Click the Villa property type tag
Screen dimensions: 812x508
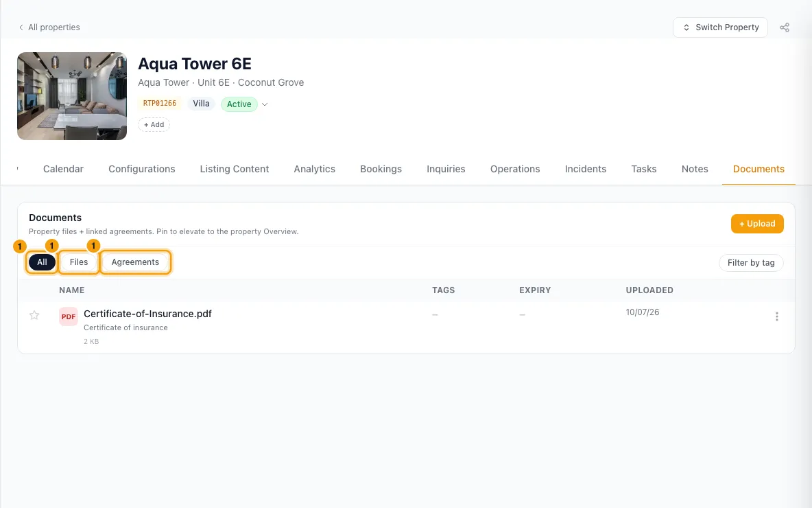pyautogui.click(x=202, y=104)
